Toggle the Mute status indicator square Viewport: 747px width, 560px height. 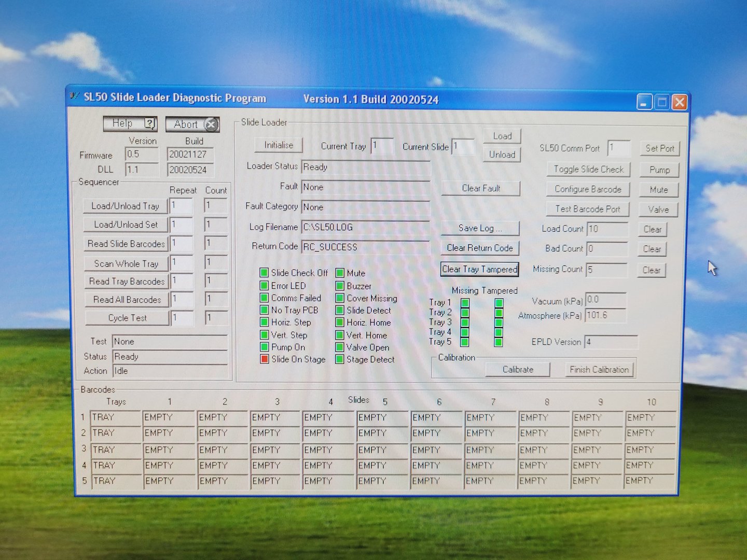click(340, 273)
